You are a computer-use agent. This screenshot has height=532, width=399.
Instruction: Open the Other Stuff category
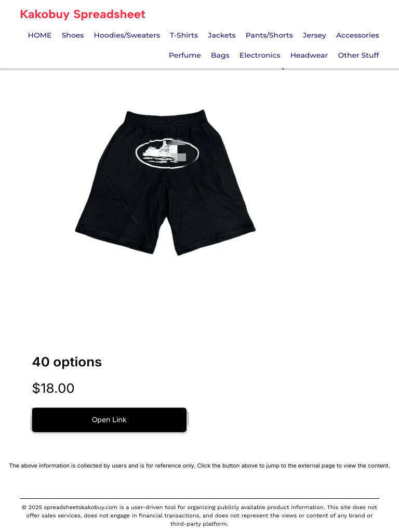tap(358, 55)
